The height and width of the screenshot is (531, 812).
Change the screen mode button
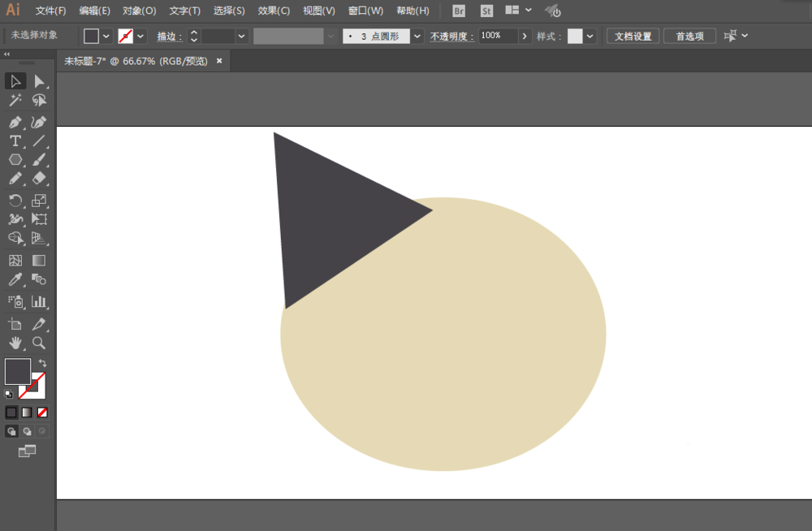click(x=27, y=451)
